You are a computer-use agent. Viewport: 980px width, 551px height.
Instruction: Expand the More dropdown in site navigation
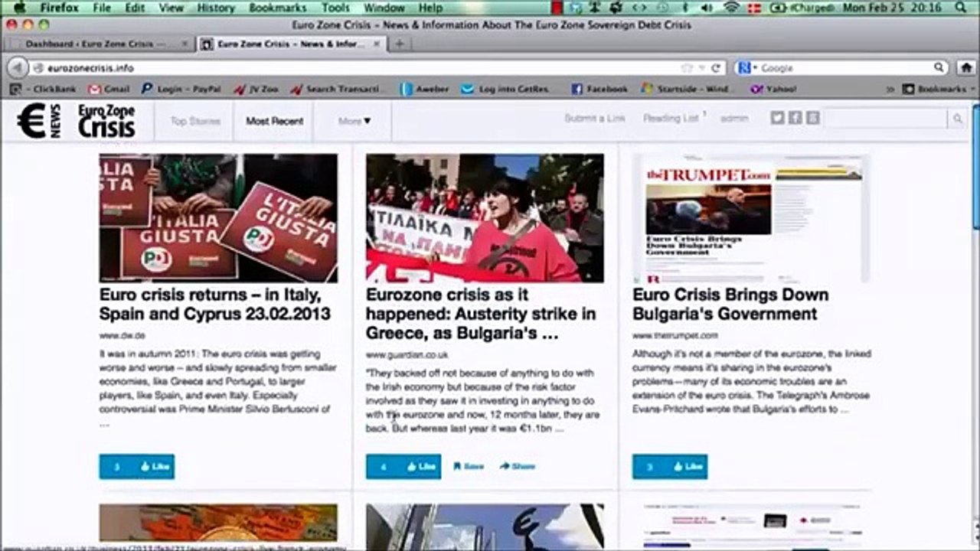354,121
